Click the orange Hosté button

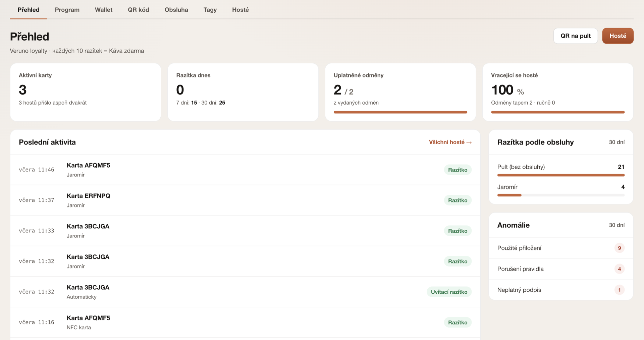(x=618, y=36)
